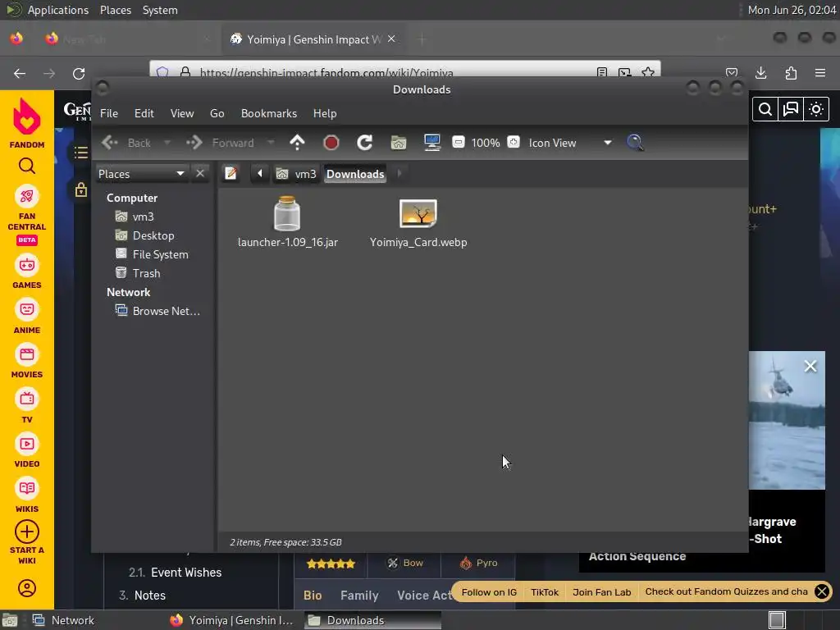
Task: Open the Applications menu in top panel
Action: (x=58, y=10)
